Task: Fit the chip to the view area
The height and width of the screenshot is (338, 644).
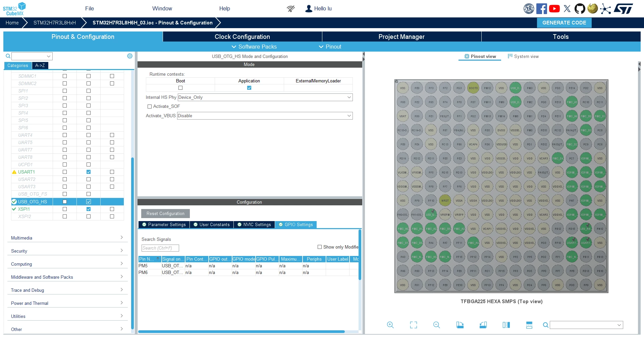Action: (414, 325)
